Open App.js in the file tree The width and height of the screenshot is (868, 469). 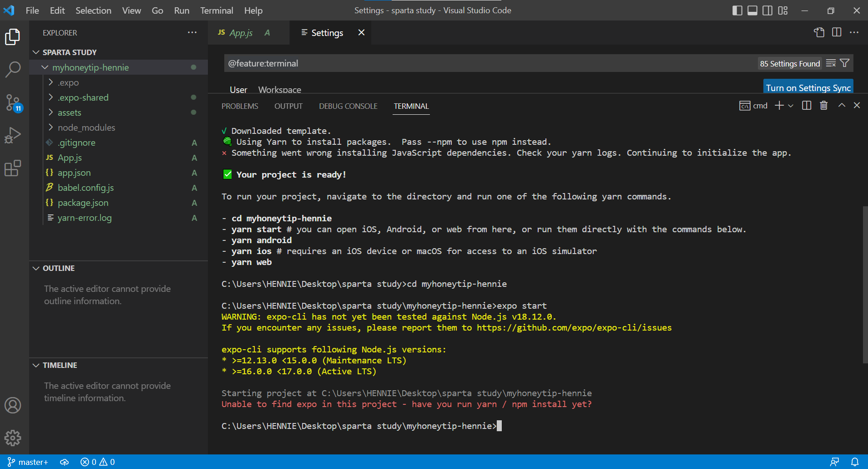pos(70,158)
